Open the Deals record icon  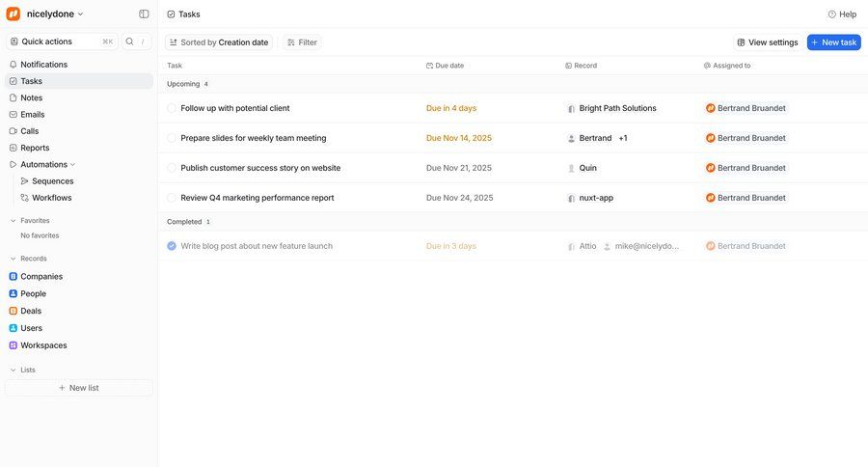click(14, 311)
